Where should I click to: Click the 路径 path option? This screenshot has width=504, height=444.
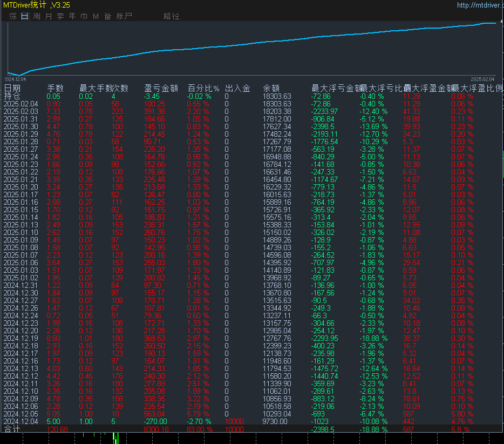pyautogui.click(x=172, y=16)
